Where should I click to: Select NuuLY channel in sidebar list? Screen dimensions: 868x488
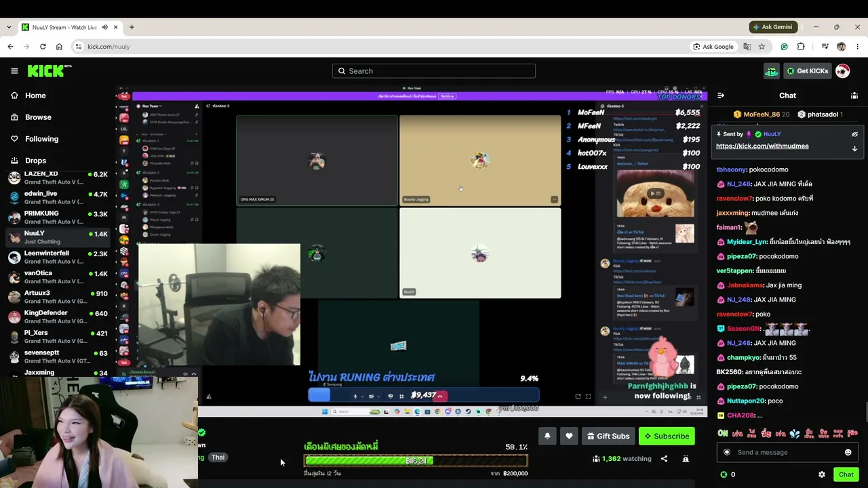click(58, 237)
